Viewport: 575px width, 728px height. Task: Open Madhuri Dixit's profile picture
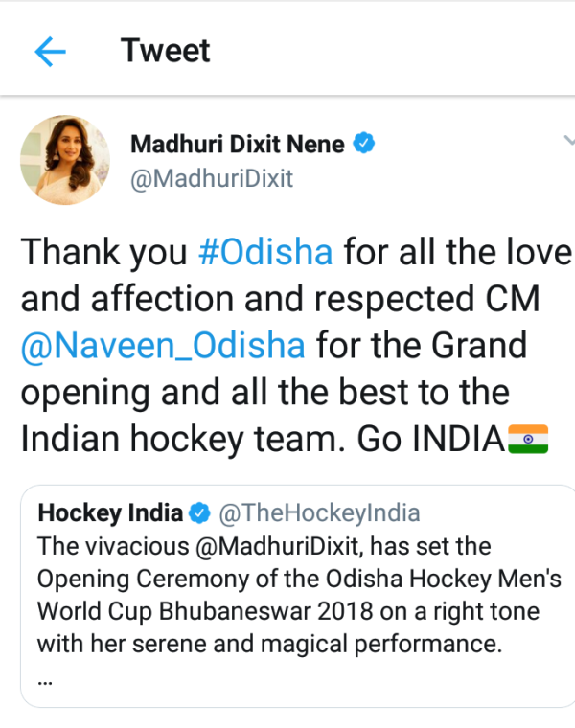(x=65, y=161)
